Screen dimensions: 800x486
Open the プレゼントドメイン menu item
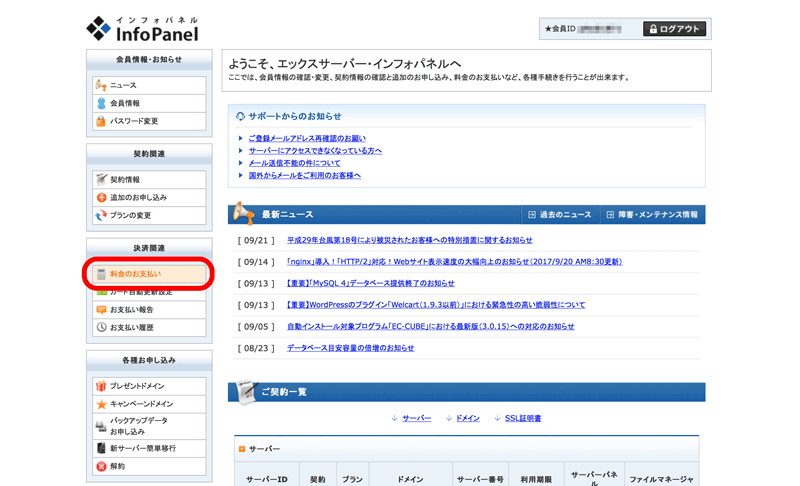coord(149,386)
